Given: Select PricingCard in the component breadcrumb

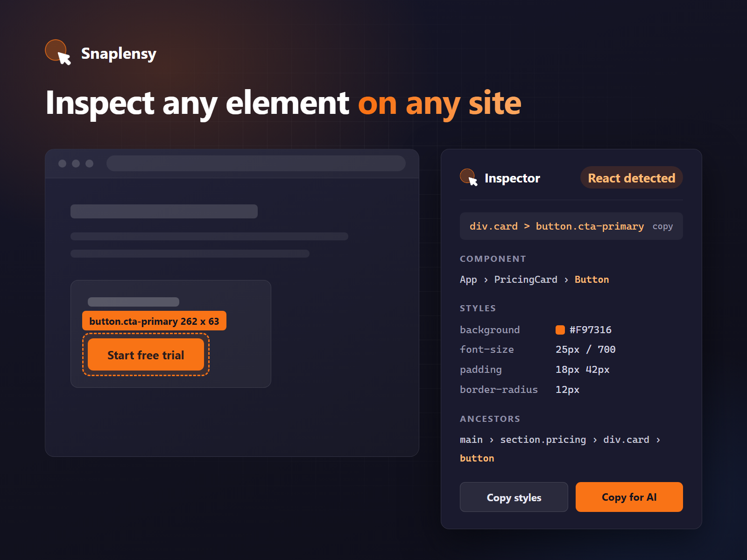Looking at the screenshot, I should click(526, 280).
